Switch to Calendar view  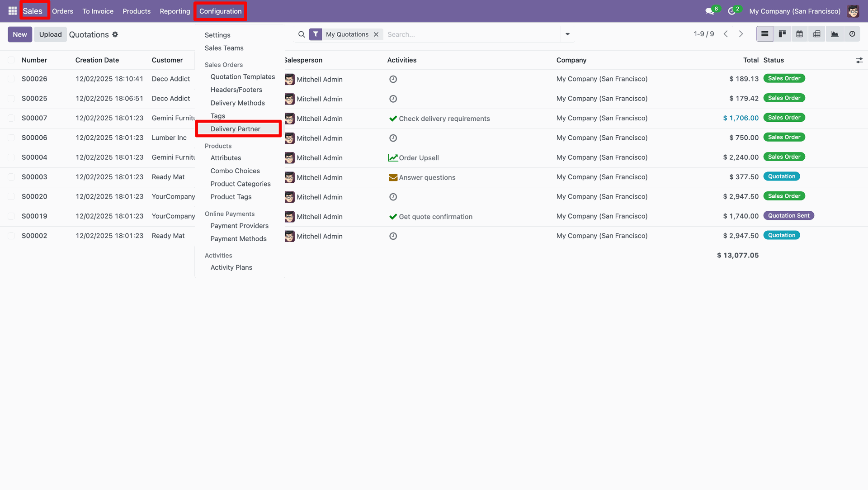click(x=799, y=34)
